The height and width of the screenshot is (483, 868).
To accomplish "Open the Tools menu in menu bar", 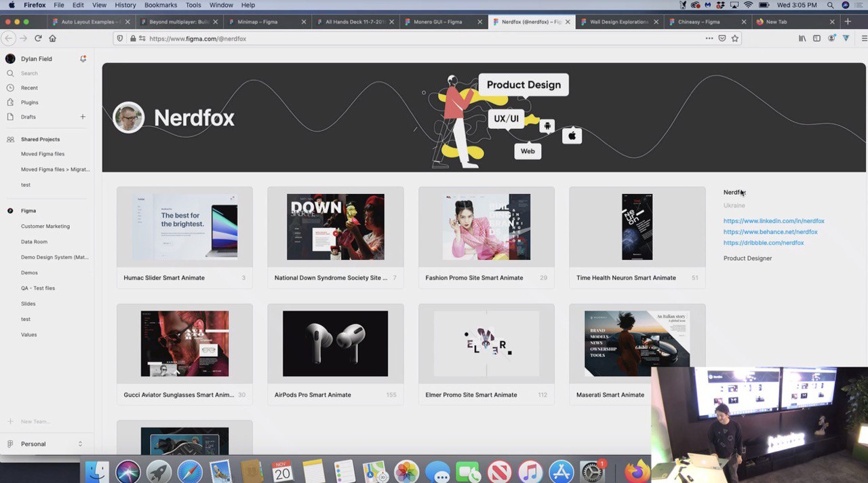I will [193, 5].
